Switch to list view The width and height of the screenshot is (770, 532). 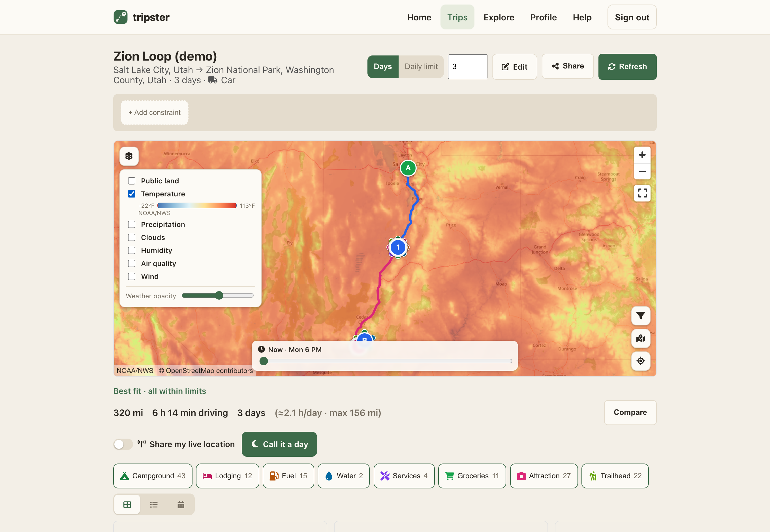(x=154, y=504)
